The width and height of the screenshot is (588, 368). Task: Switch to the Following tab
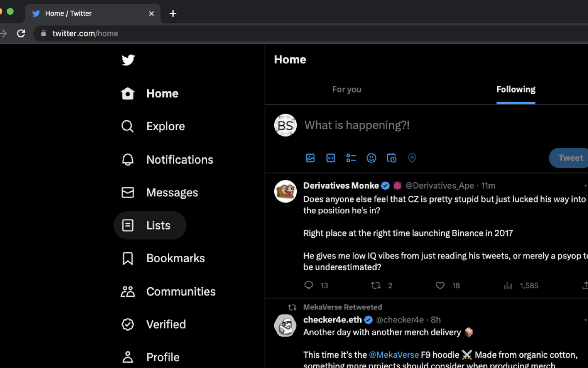pos(516,89)
